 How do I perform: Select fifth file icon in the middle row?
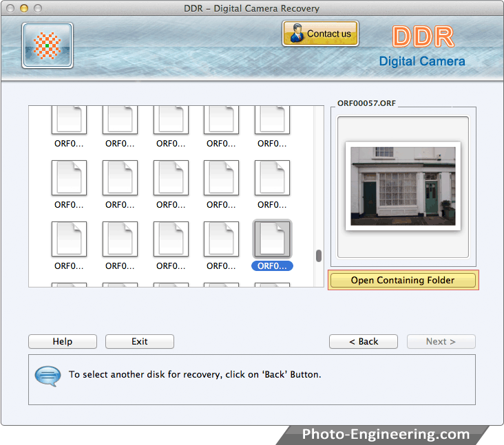click(x=272, y=178)
